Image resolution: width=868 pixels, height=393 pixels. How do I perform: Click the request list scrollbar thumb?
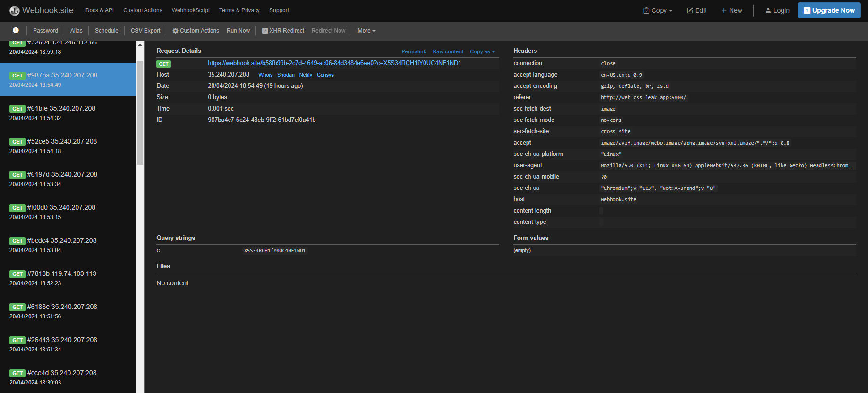(140, 112)
